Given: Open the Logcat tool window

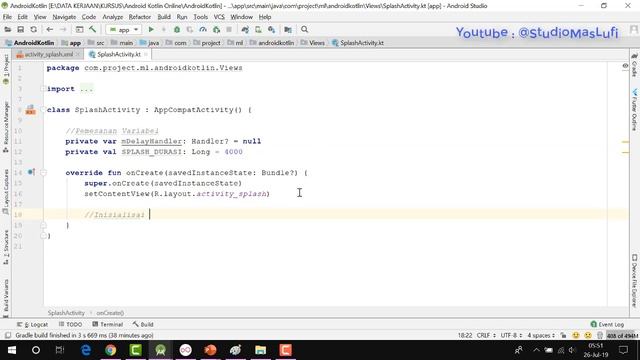Looking at the screenshot, I should (x=33, y=324).
